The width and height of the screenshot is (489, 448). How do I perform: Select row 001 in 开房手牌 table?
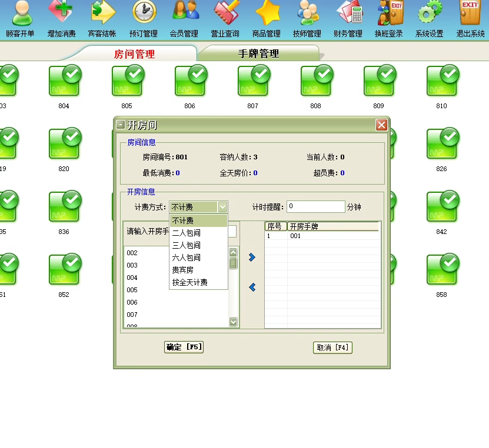[x=322, y=236]
